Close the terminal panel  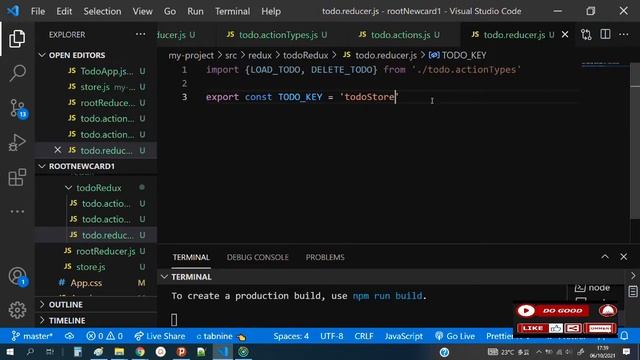pos(624,257)
